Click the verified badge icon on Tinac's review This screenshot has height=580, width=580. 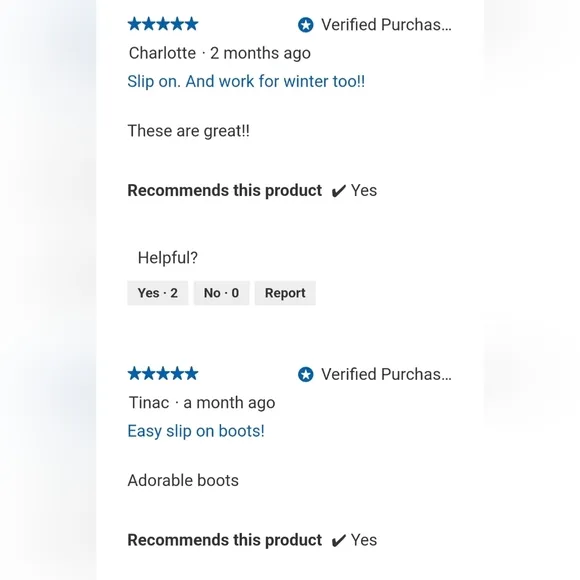pos(306,374)
